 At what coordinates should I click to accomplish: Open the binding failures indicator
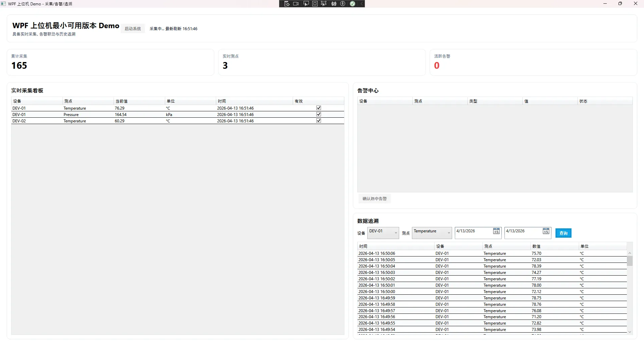tap(334, 4)
